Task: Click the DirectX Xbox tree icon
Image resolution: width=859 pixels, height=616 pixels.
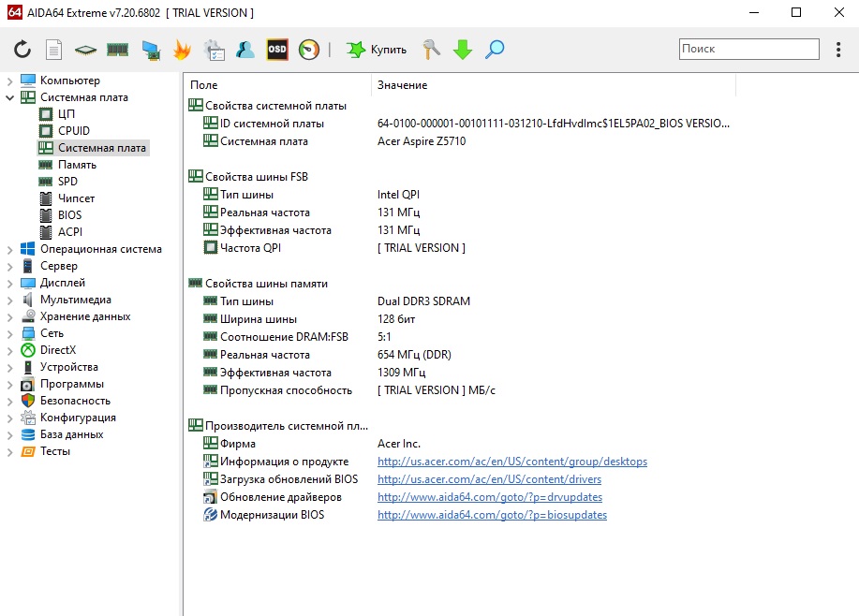Action: [28, 350]
